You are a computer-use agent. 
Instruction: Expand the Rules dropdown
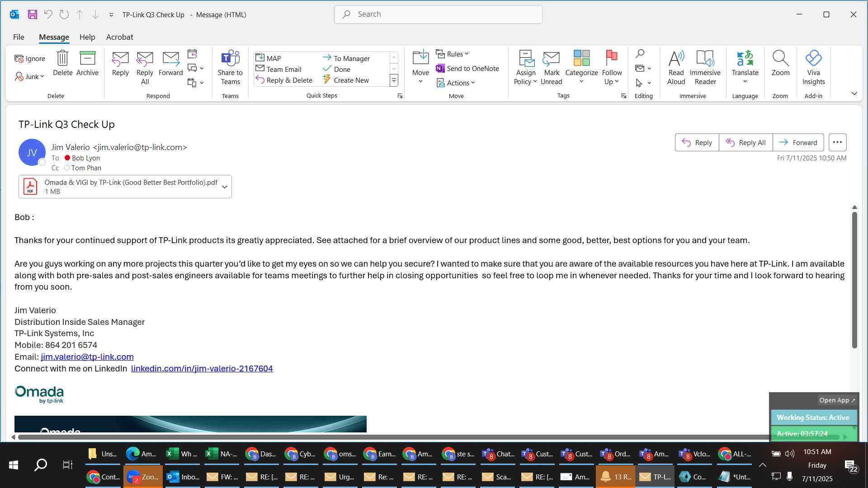click(x=453, y=54)
